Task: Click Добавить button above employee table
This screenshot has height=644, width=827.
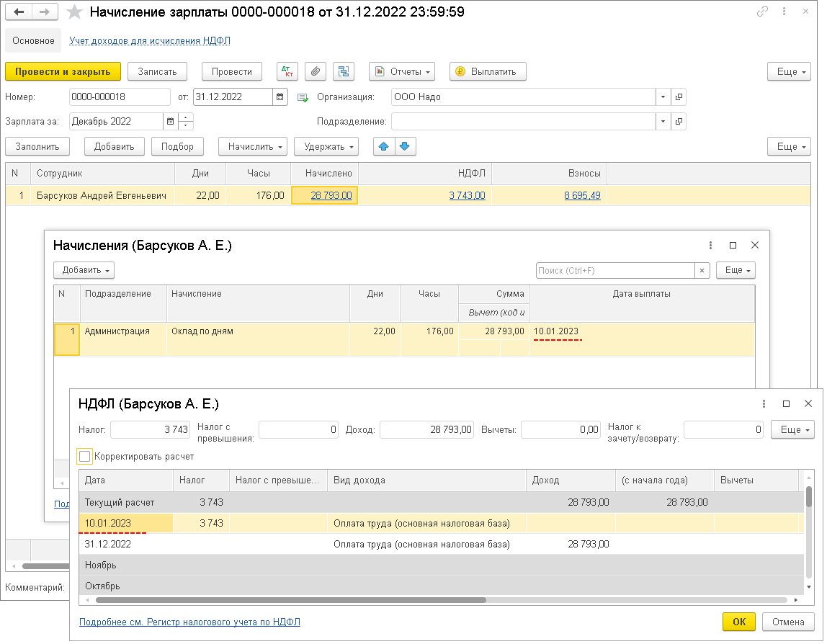Action: pyautogui.click(x=115, y=147)
